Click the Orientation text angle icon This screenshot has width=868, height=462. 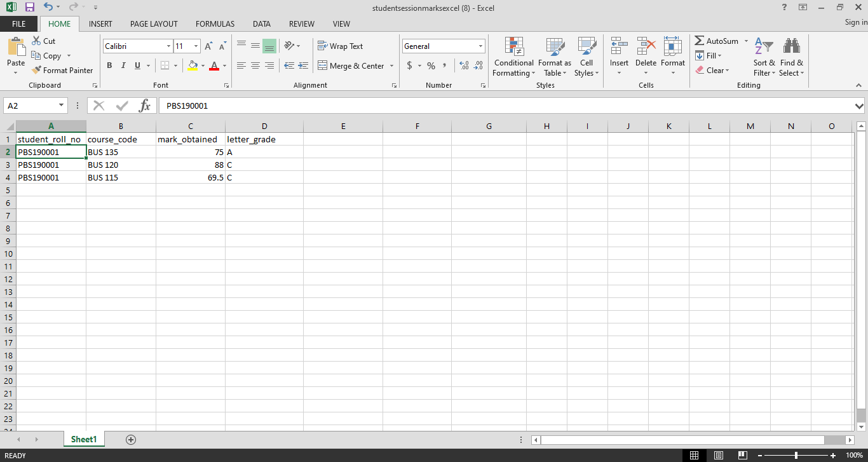[x=288, y=46]
